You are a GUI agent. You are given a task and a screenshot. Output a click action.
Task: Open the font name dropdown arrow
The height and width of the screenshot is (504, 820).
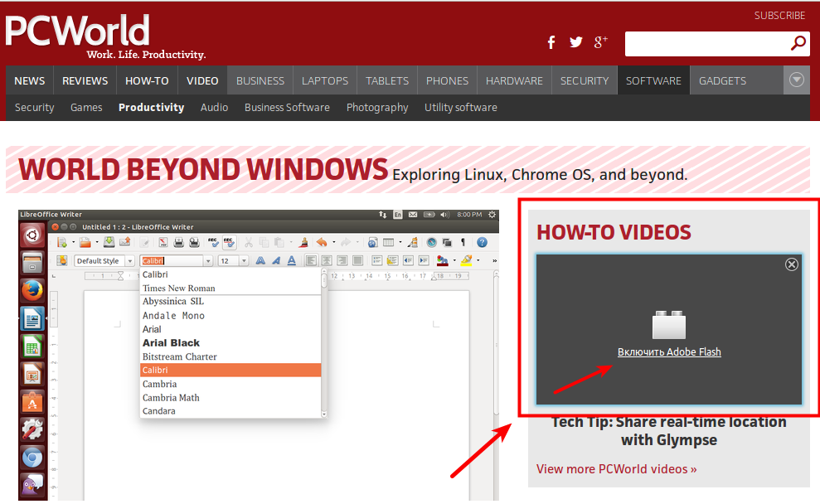(x=208, y=261)
